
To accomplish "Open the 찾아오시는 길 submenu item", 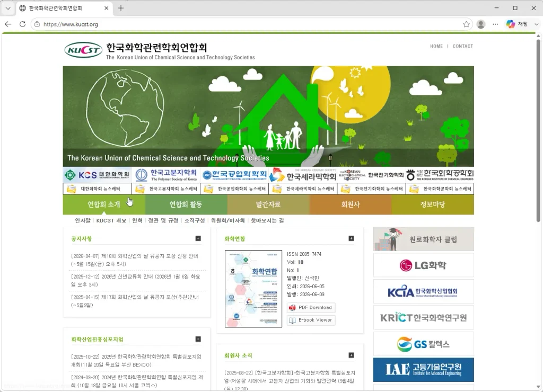I will (x=267, y=220).
